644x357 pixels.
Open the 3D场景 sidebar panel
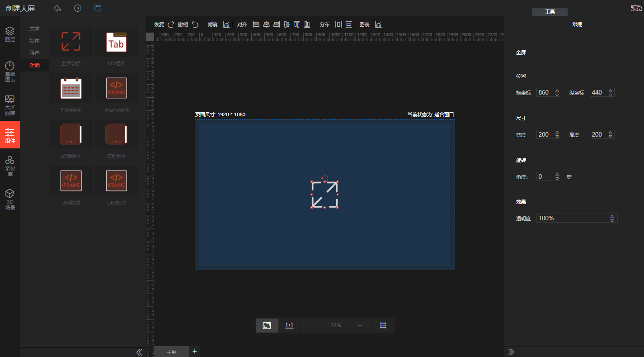click(x=10, y=200)
